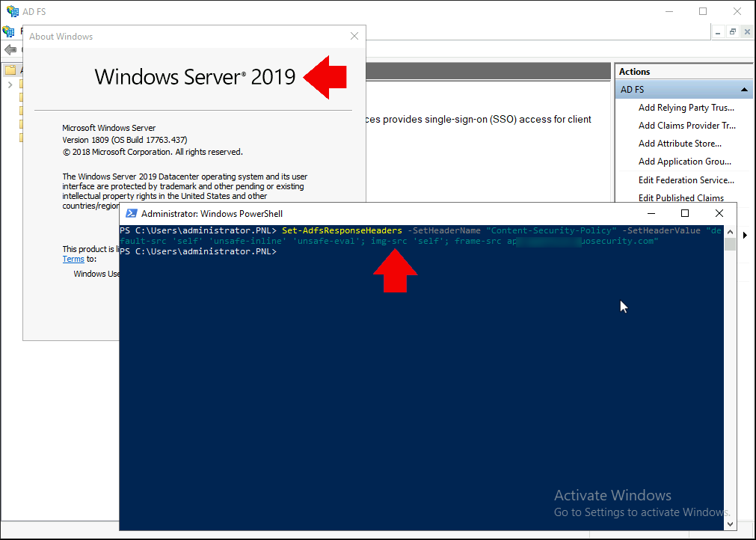Close the PowerShell window
Image resolution: width=756 pixels, height=540 pixels.
[719, 213]
